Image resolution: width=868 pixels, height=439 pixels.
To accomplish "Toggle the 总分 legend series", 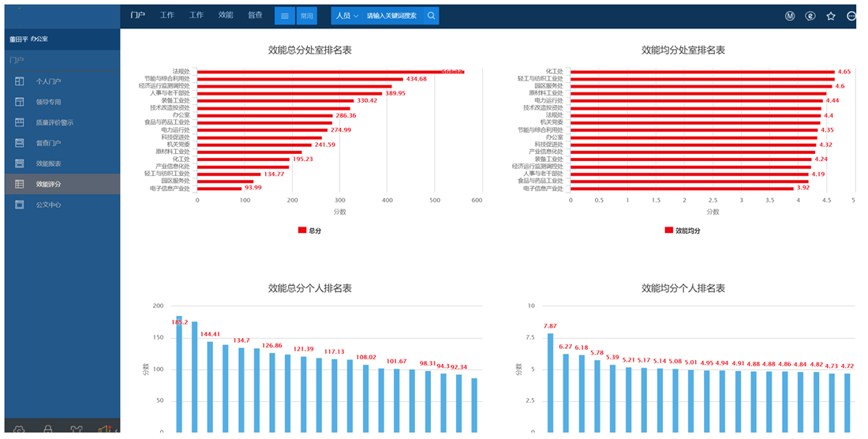I will 309,231.
